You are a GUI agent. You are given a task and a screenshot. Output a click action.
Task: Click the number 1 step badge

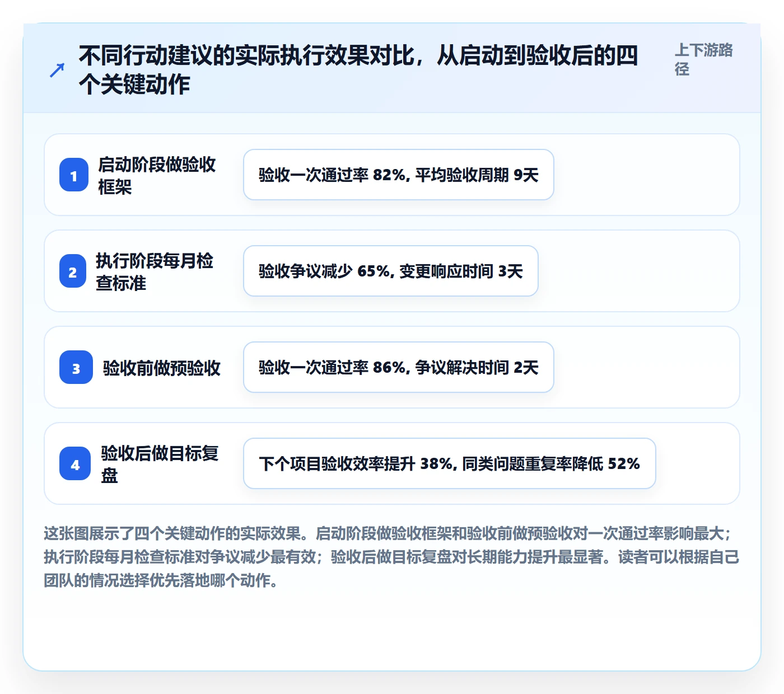point(74,175)
